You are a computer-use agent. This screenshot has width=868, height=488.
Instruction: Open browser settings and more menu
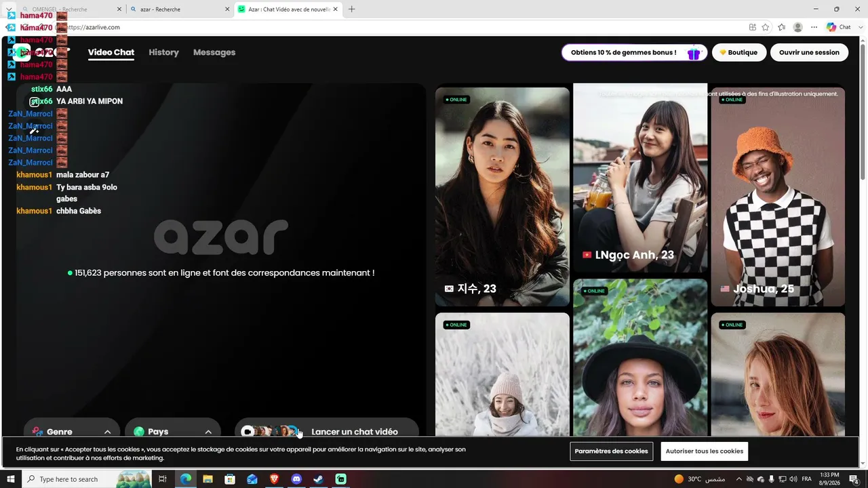[x=814, y=27]
